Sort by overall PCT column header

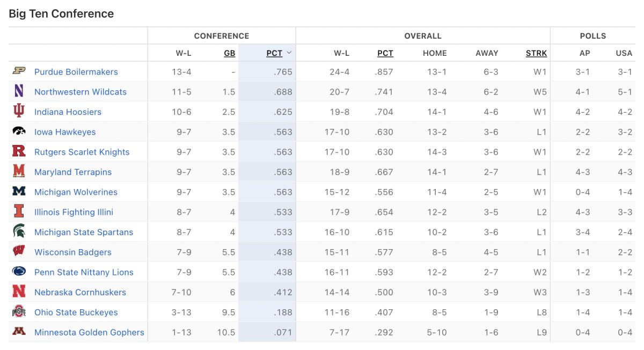coord(385,53)
